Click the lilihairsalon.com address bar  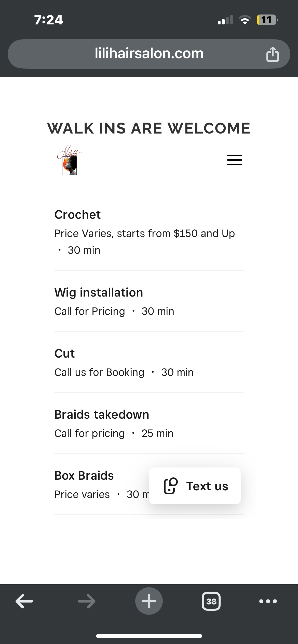(x=149, y=54)
